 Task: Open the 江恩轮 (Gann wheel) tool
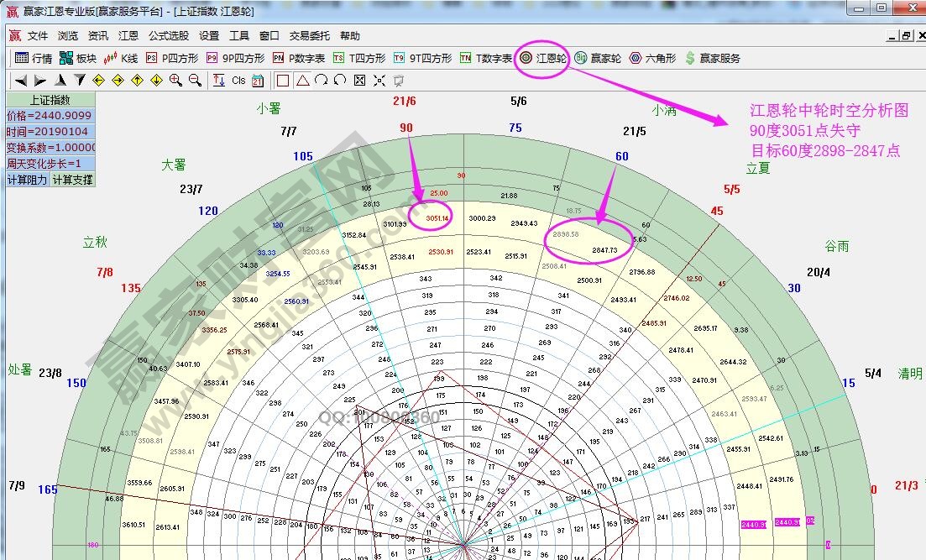coord(543,59)
